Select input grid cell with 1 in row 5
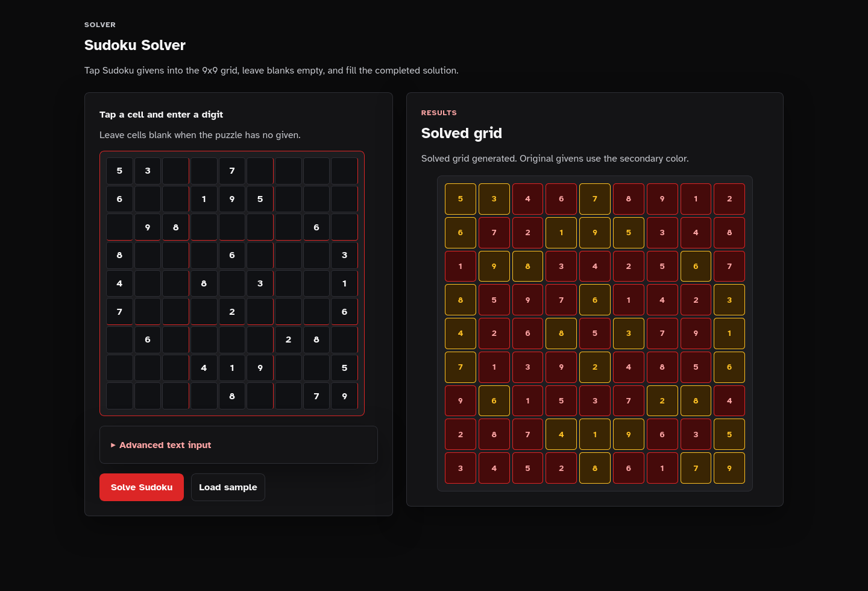 [x=345, y=283]
